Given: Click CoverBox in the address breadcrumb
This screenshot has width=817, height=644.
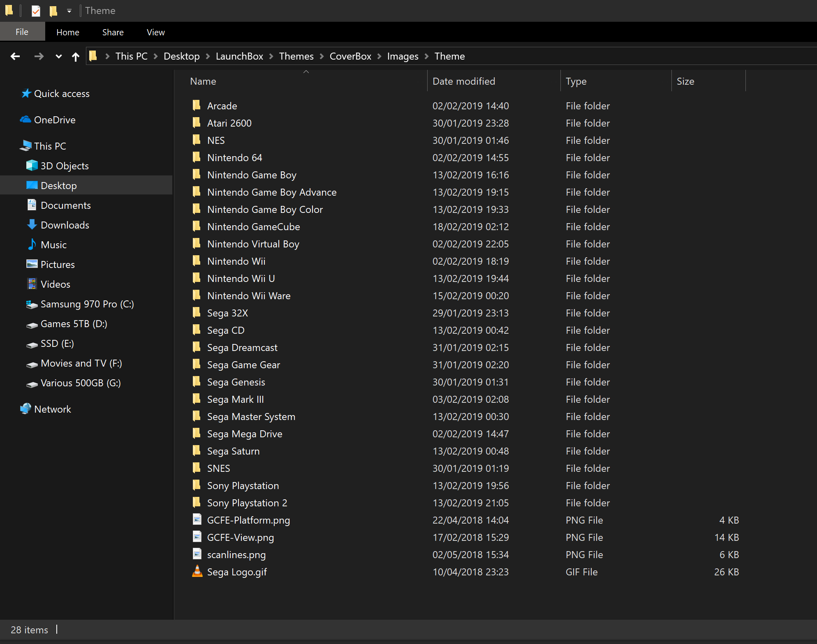Looking at the screenshot, I should [350, 56].
